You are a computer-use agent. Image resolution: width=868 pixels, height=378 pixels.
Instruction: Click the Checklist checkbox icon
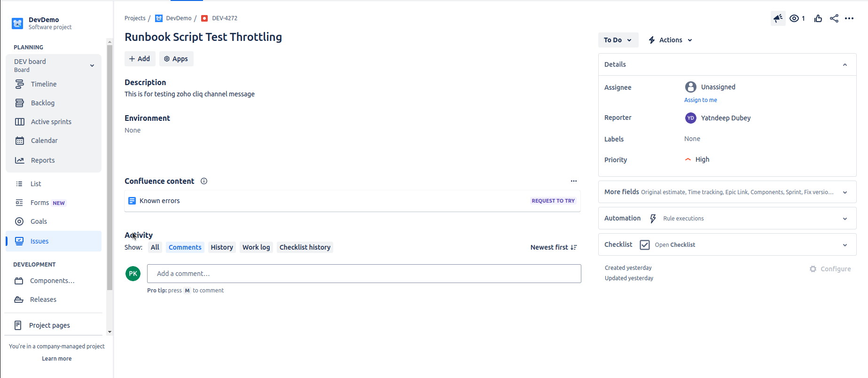(x=645, y=245)
